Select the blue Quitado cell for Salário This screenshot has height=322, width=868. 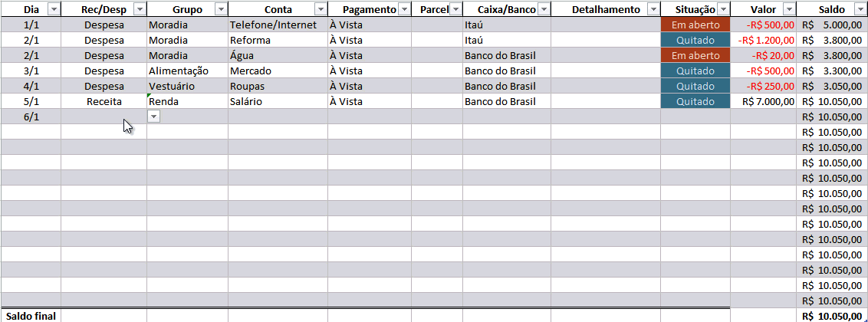695,101
